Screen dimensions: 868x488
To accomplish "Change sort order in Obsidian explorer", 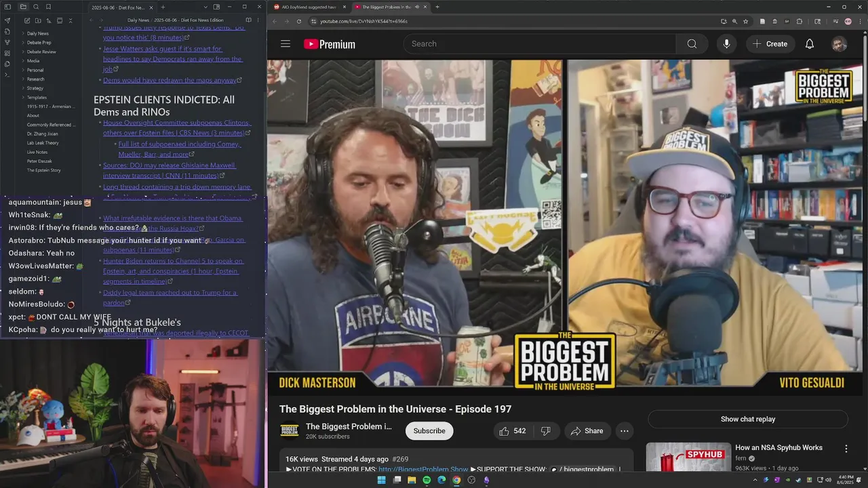I will 49,21.
